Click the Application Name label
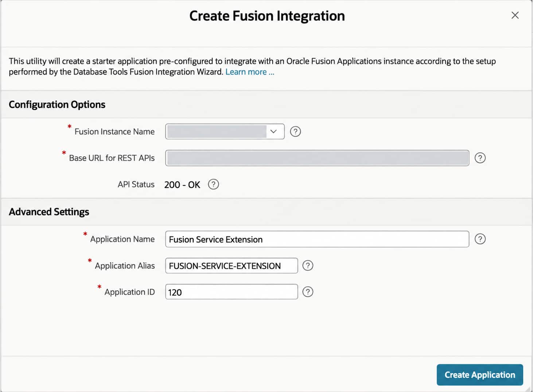Image resolution: width=533 pixels, height=392 pixels. click(x=122, y=239)
